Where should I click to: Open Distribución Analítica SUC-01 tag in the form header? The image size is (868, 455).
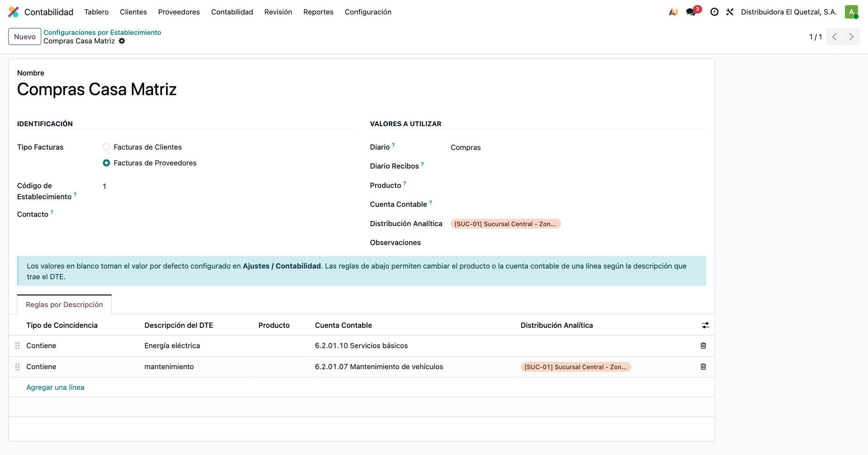505,224
